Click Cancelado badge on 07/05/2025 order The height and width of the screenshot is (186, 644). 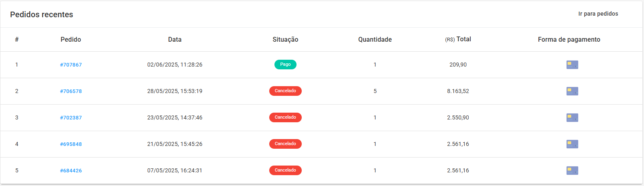coord(285,170)
